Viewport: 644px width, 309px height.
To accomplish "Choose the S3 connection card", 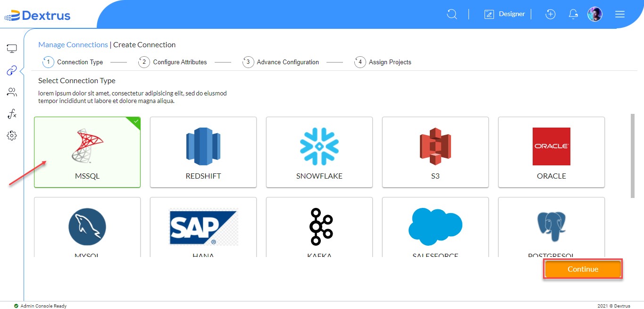I will point(435,152).
